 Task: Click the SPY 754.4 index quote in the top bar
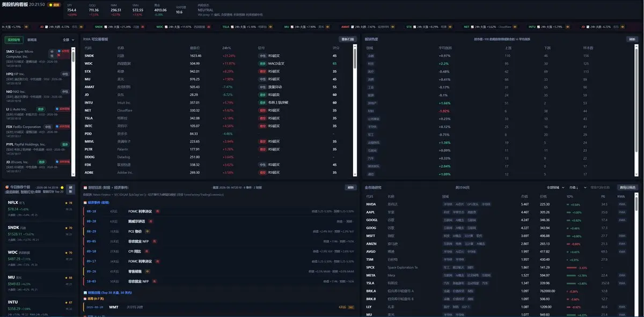point(72,10)
